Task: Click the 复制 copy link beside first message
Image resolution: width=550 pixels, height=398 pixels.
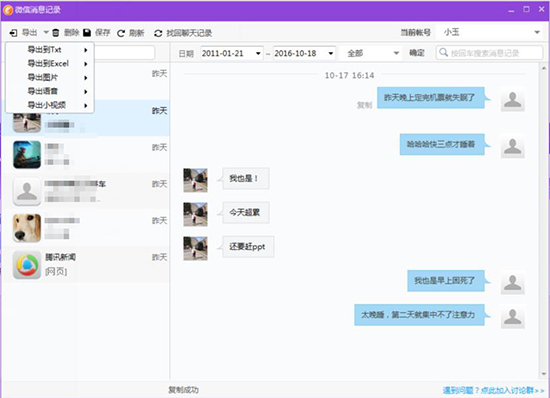Action: click(364, 105)
